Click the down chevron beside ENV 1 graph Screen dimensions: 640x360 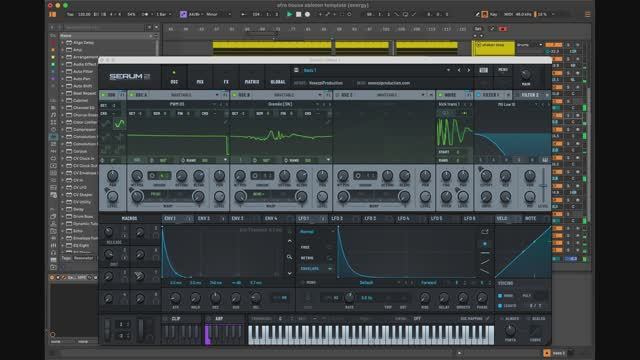289,273
